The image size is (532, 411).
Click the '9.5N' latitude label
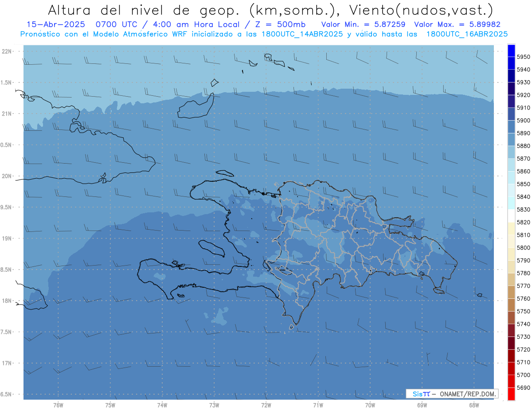point(6,207)
